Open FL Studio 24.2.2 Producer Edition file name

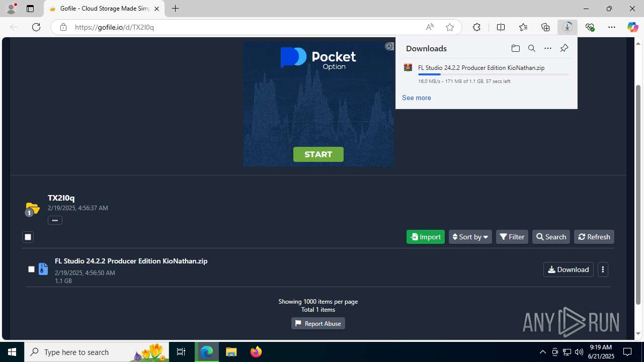(131, 261)
